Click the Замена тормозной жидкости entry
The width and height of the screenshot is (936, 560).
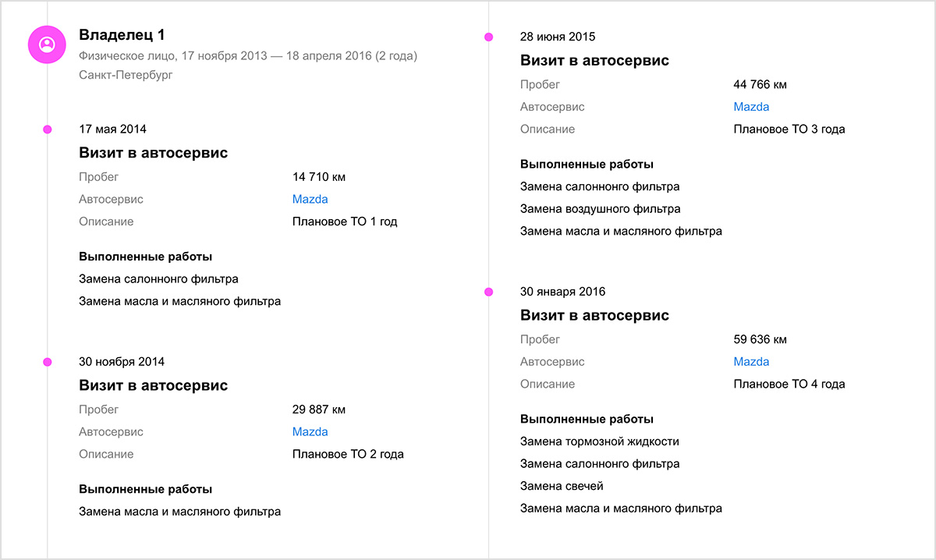coord(600,441)
